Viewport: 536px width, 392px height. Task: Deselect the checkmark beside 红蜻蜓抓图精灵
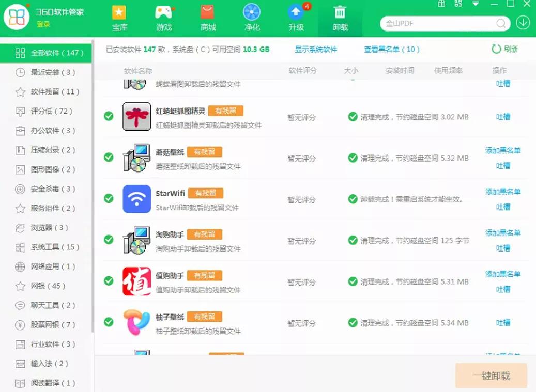click(109, 116)
